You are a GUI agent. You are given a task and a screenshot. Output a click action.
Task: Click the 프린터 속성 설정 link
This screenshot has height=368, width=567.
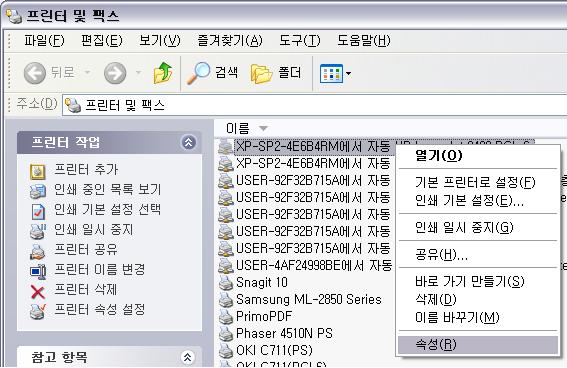click(99, 309)
